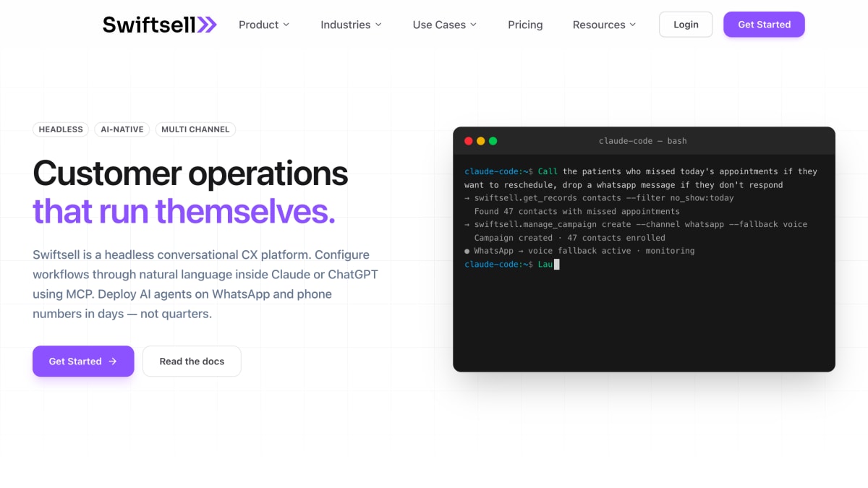Open the Industries menu
This screenshot has width=868, height=488.
click(x=351, y=25)
